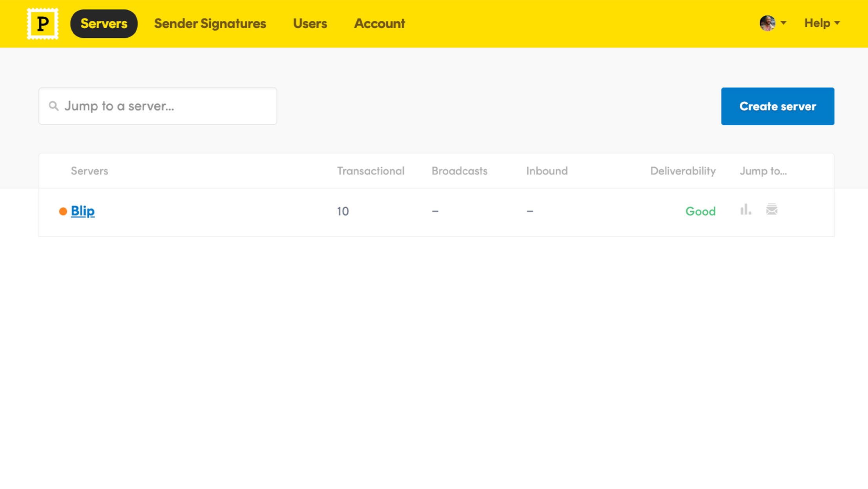The height and width of the screenshot is (489, 868).
Task: Click the Transactional column header
Action: 370,171
